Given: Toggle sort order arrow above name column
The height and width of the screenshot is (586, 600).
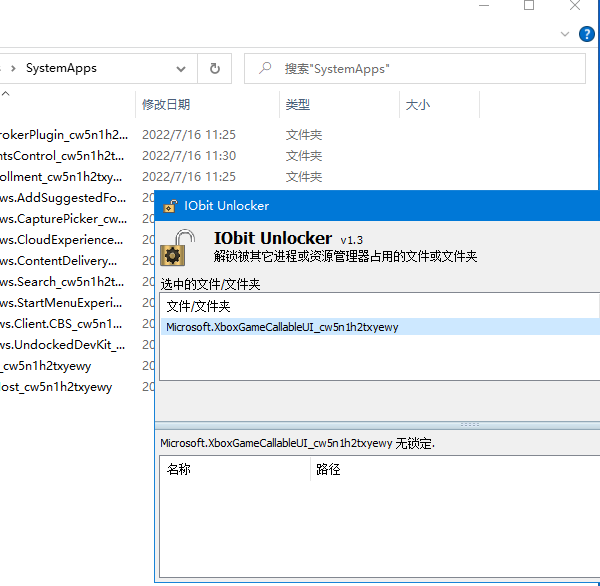Looking at the screenshot, I should click(5, 93).
